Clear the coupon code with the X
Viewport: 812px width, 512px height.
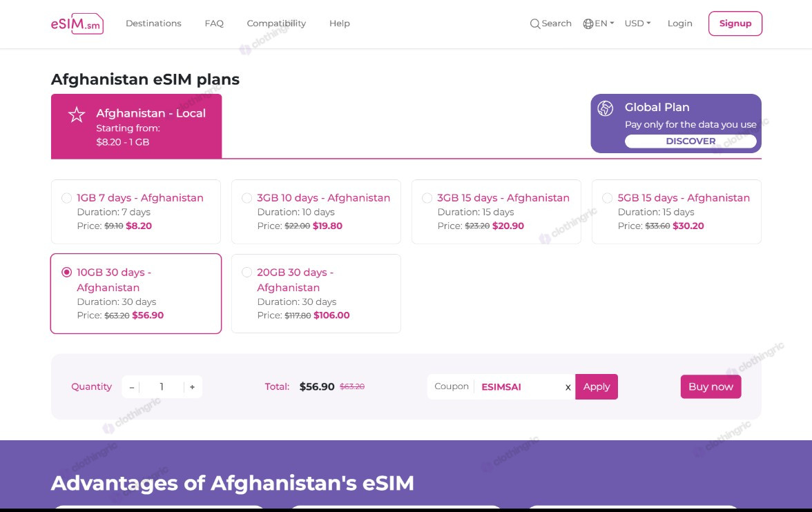click(568, 387)
